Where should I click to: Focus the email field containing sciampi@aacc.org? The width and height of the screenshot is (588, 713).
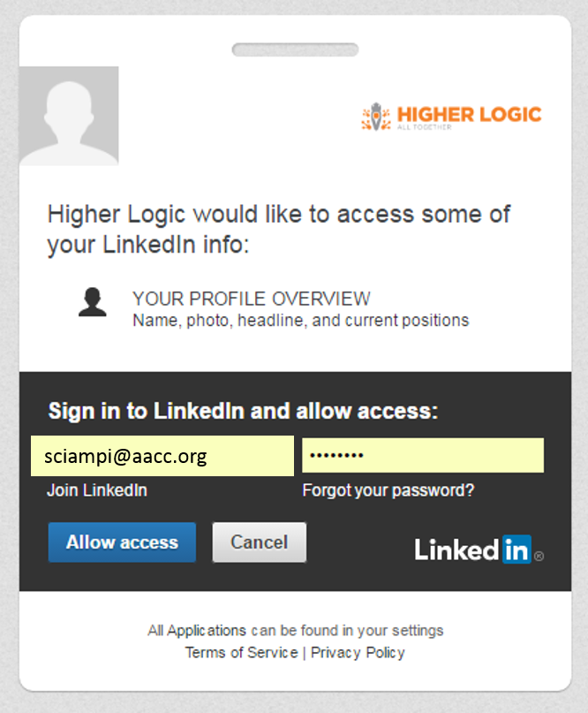pyautogui.click(x=162, y=456)
